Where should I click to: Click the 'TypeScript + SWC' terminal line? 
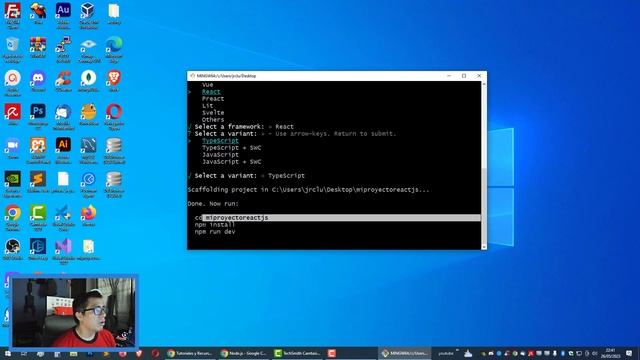[x=231, y=148]
